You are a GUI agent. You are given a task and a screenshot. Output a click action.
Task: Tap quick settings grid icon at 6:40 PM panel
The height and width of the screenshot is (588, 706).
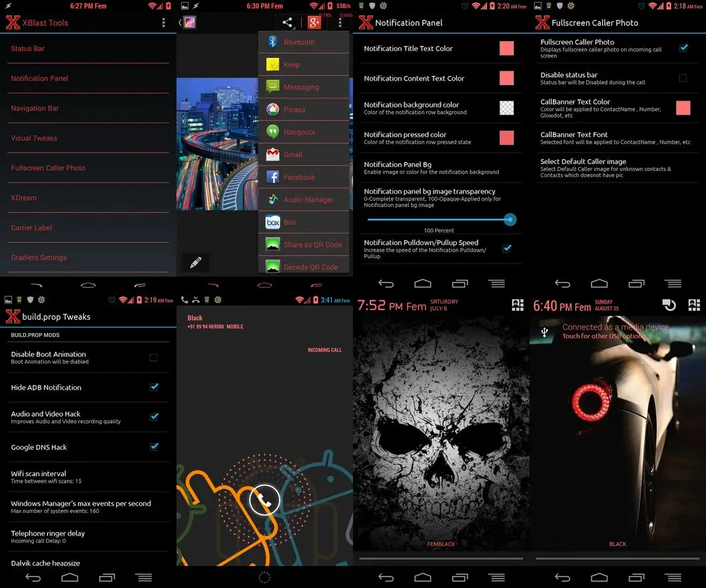694,305
